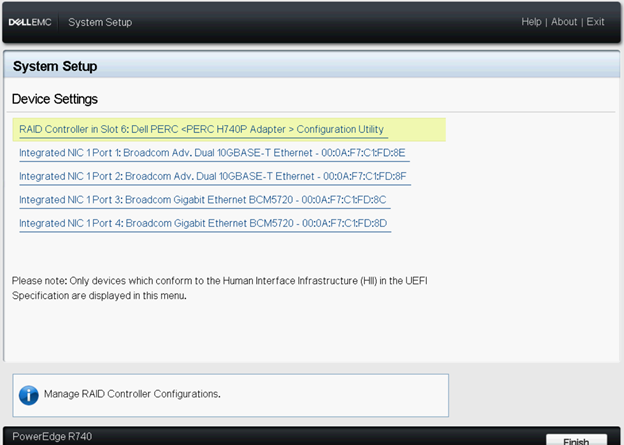Viewport: 624px width, 445px height.
Task: Click the Human Interface Infrastructure note paragraph
Action: [220, 288]
